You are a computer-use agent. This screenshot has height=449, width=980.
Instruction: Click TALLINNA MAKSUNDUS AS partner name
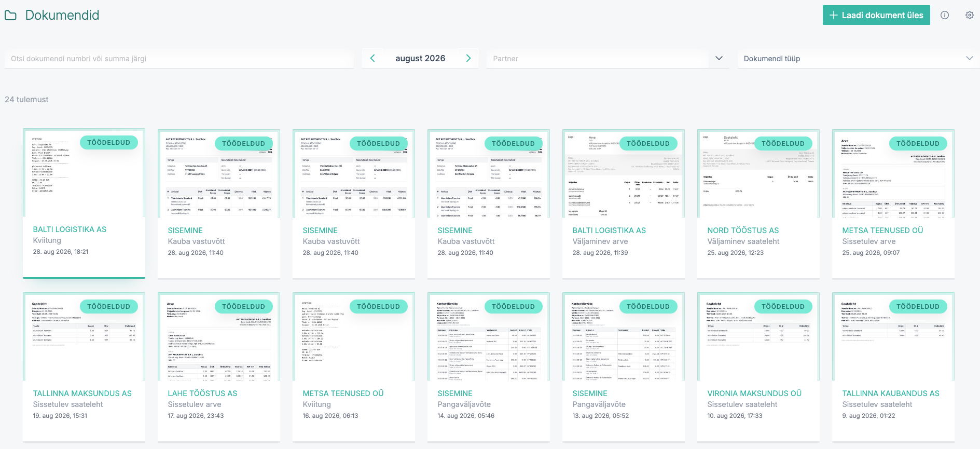coord(82,393)
